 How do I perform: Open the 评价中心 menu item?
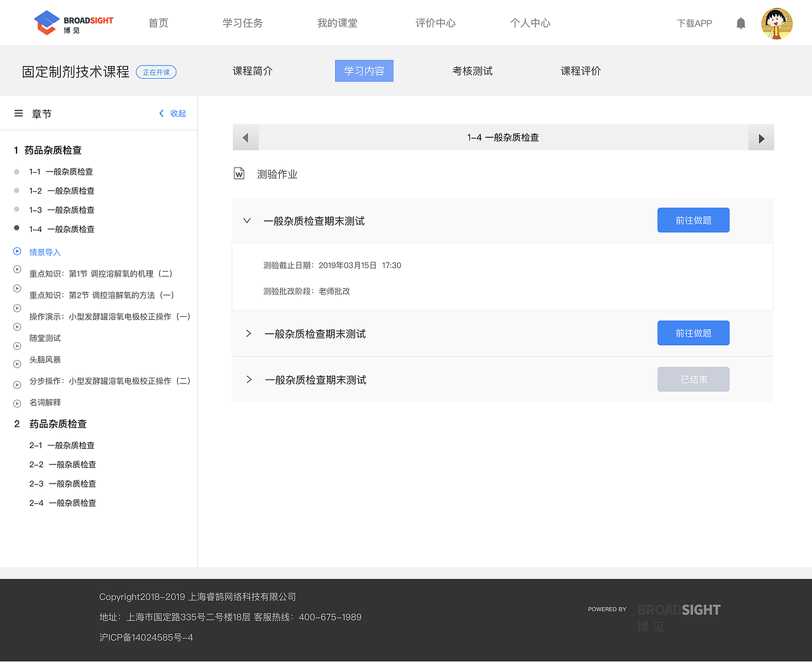(x=435, y=23)
